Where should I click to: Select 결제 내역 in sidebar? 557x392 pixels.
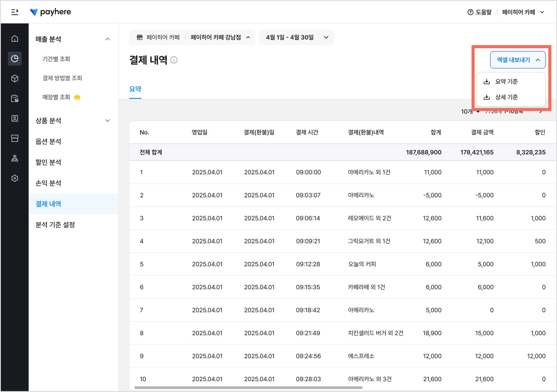(x=73, y=204)
